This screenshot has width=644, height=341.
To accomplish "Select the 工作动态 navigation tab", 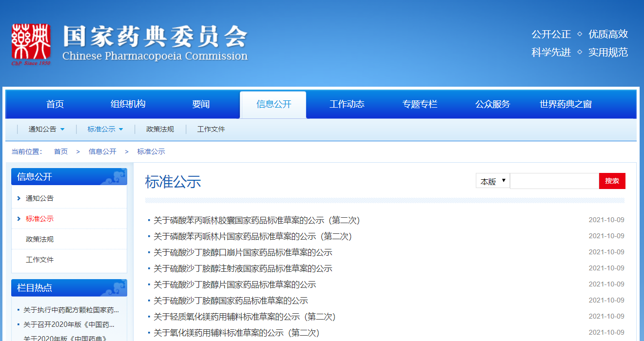I will (x=347, y=104).
